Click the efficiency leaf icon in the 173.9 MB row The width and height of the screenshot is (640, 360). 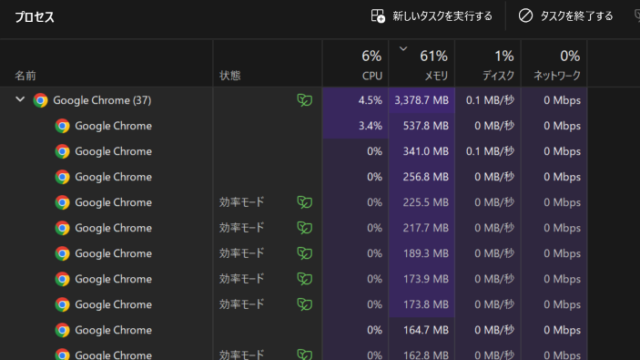click(x=304, y=279)
